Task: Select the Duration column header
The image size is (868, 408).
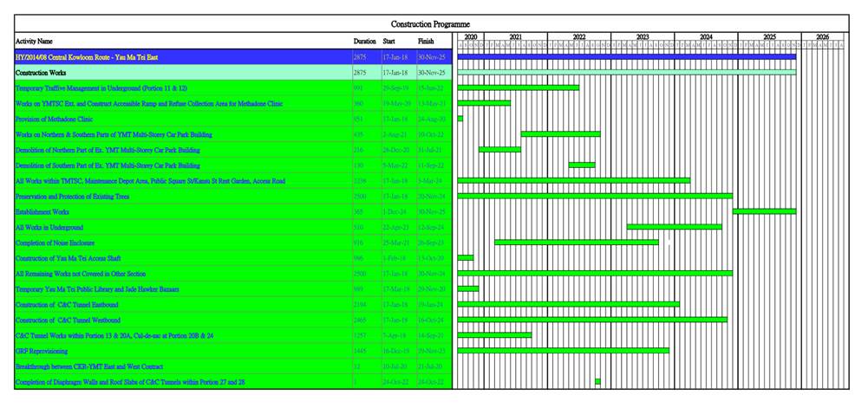Action: (x=364, y=42)
